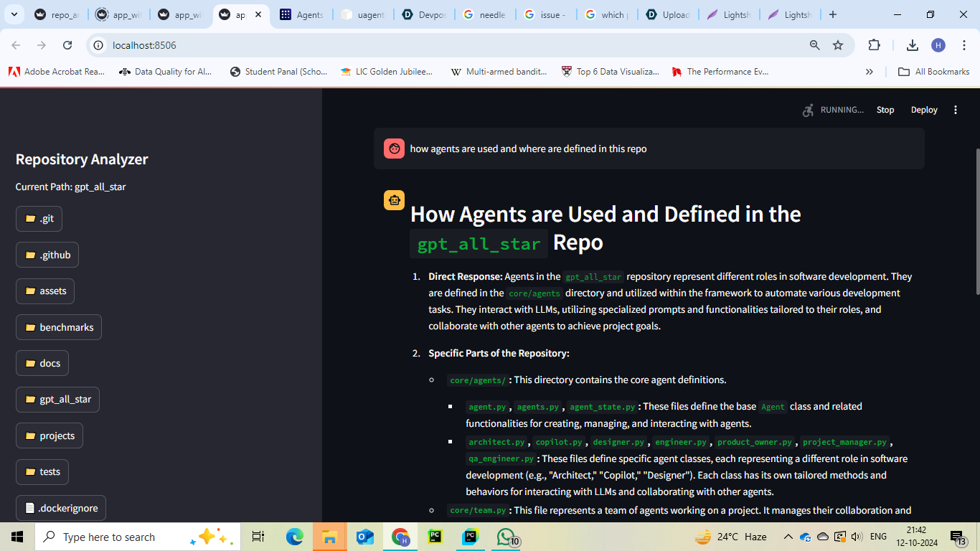Screen dimensions: 980x551
Task: Click the core/team.py code label
Action: click(x=479, y=511)
